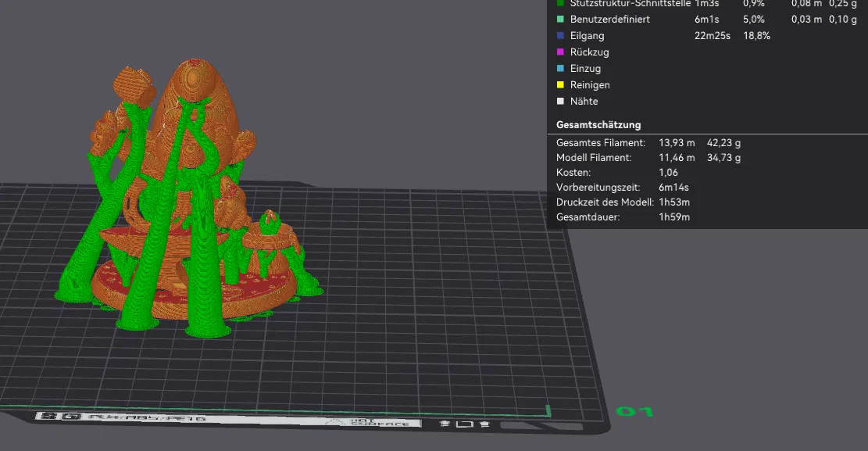This screenshot has height=451, width=868.
Task: Click the Druckzeit des Modell label
Action: click(x=605, y=202)
